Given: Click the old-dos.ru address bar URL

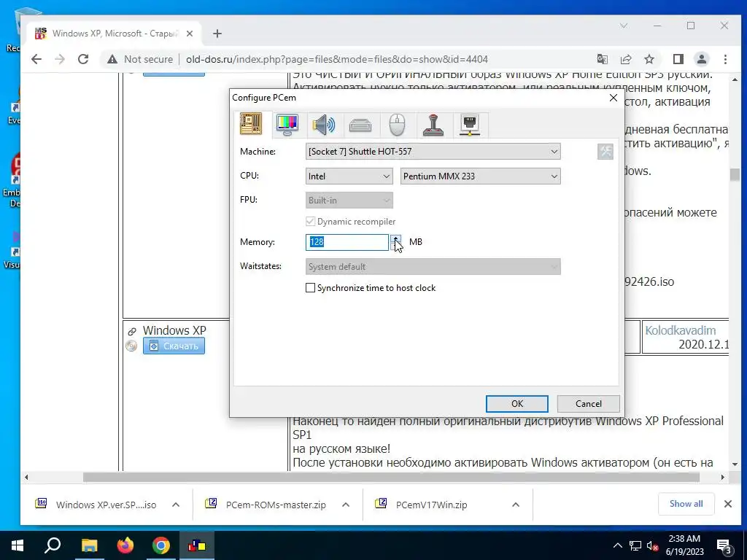Looking at the screenshot, I should point(337,60).
